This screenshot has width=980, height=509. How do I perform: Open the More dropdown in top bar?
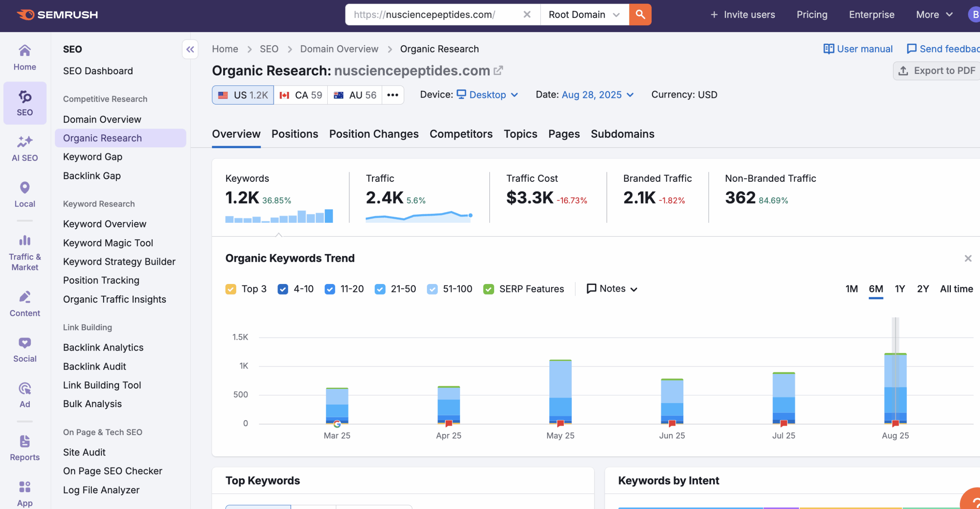(934, 15)
